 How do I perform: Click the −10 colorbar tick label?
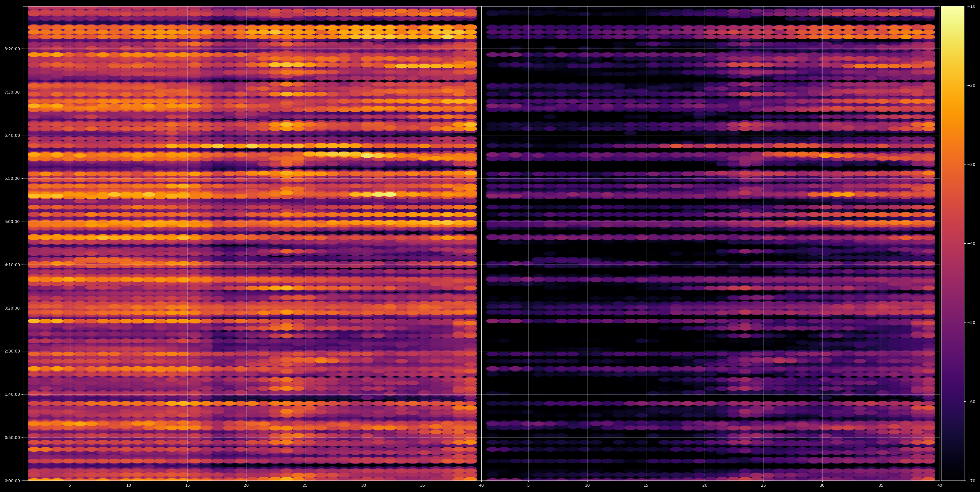click(971, 6)
